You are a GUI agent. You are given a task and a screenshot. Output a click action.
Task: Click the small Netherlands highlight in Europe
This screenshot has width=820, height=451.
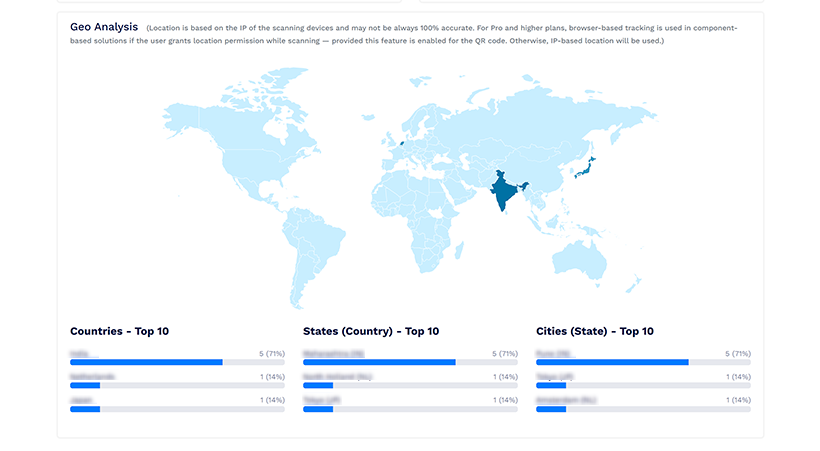tap(402, 142)
